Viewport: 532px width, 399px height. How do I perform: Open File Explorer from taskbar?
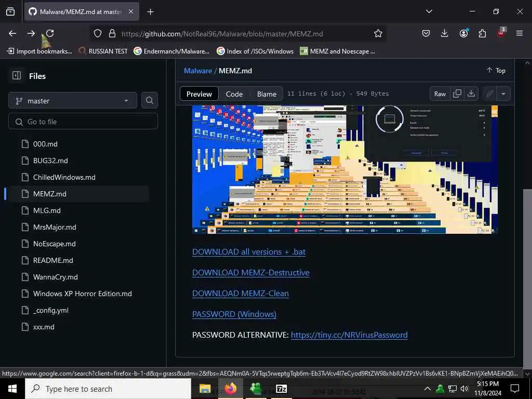(x=205, y=389)
